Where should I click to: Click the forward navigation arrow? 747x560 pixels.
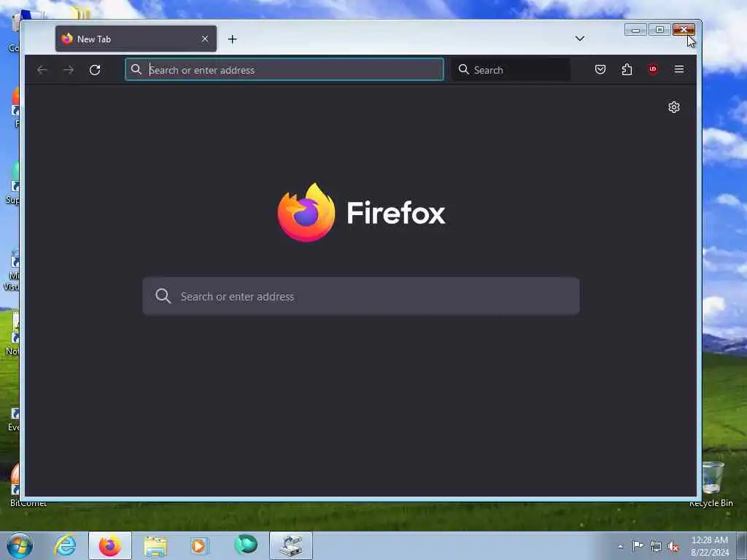pos(69,70)
